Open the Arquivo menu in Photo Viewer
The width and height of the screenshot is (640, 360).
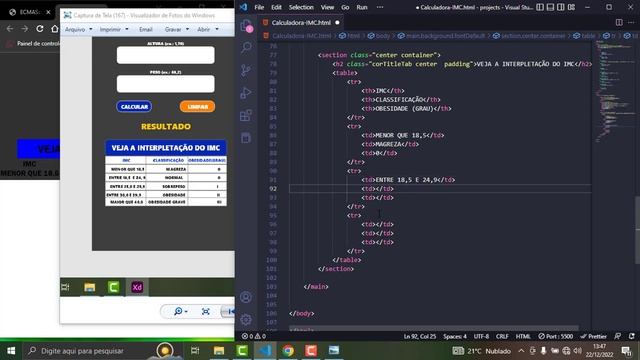78,29
